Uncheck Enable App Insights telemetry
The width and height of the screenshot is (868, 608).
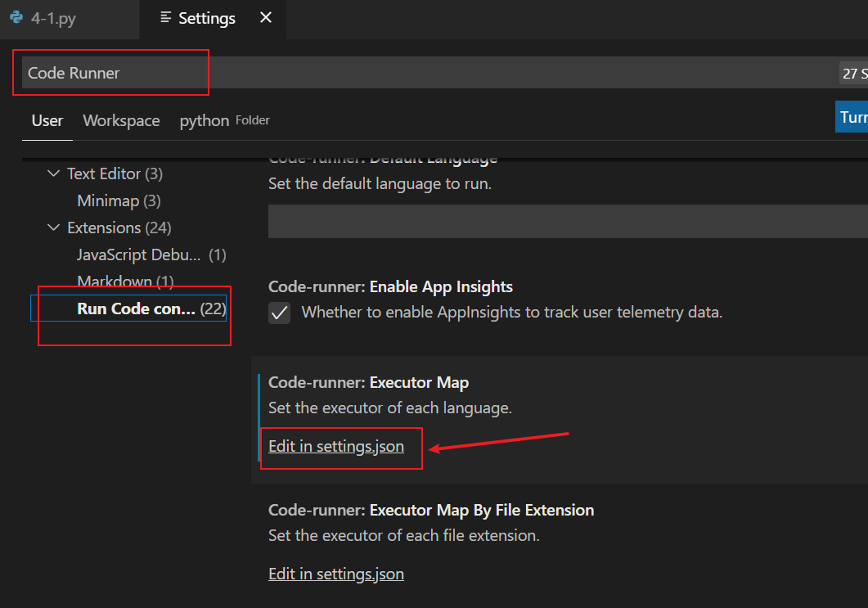pyautogui.click(x=279, y=313)
